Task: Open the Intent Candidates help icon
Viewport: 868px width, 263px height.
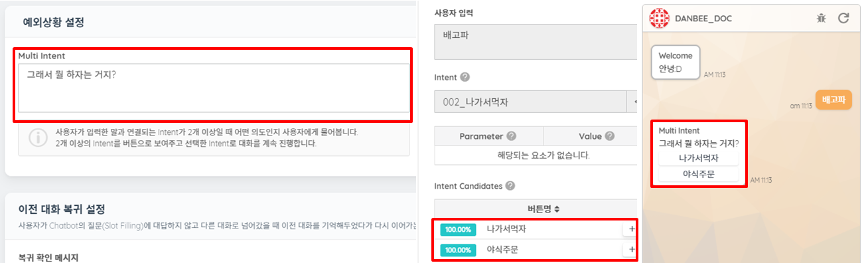Action: pyautogui.click(x=510, y=186)
